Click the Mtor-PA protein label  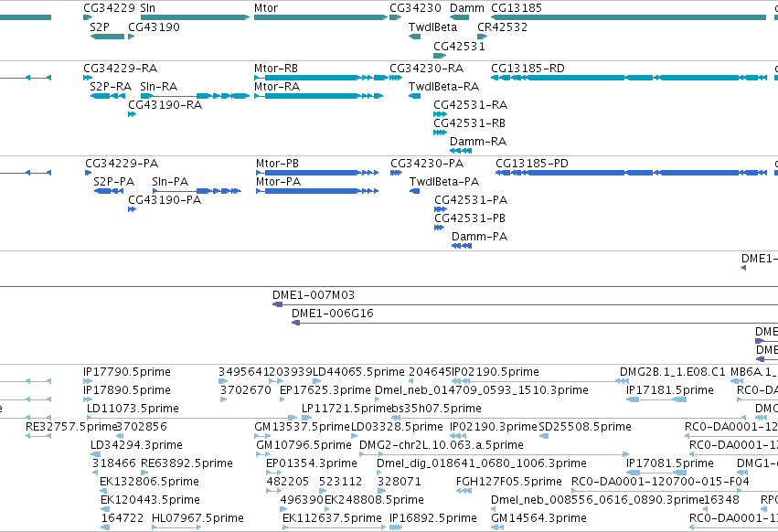point(278,182)
